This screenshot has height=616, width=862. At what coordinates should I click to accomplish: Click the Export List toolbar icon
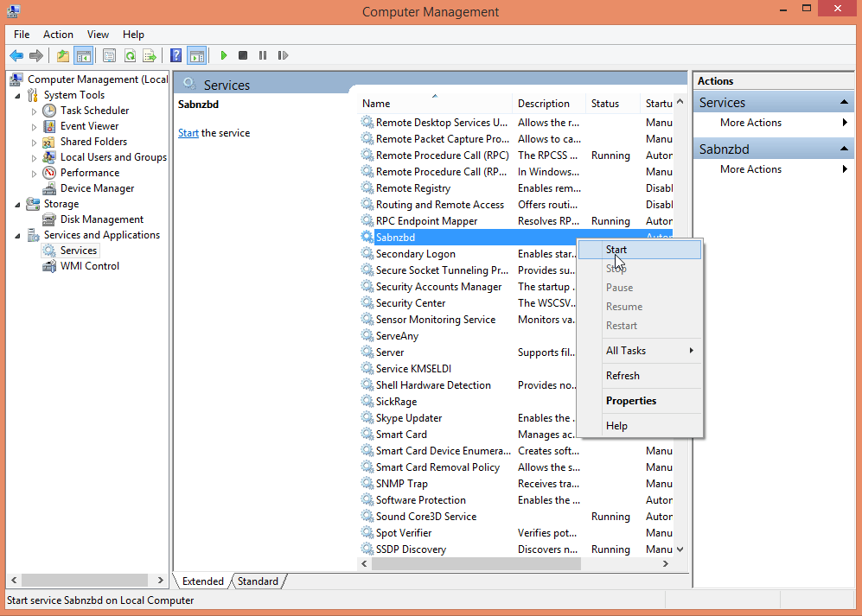point(150,55)
